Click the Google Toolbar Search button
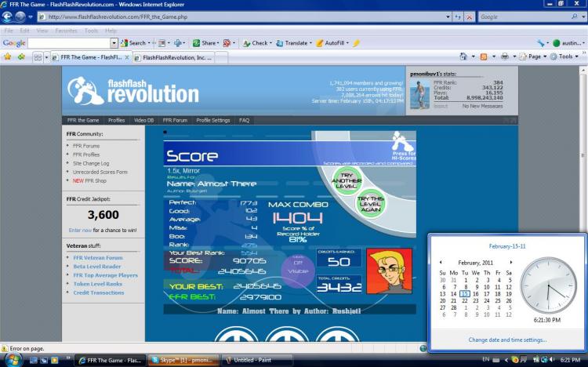This screenshot has width=588, height=367. pos(133,43)
